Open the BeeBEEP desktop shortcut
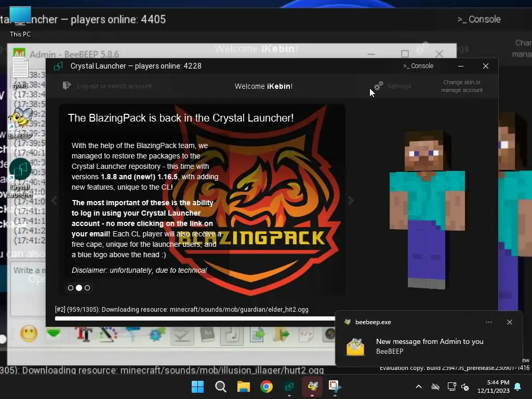This screenshot has width=532, height=399. [x=20, y=123]
